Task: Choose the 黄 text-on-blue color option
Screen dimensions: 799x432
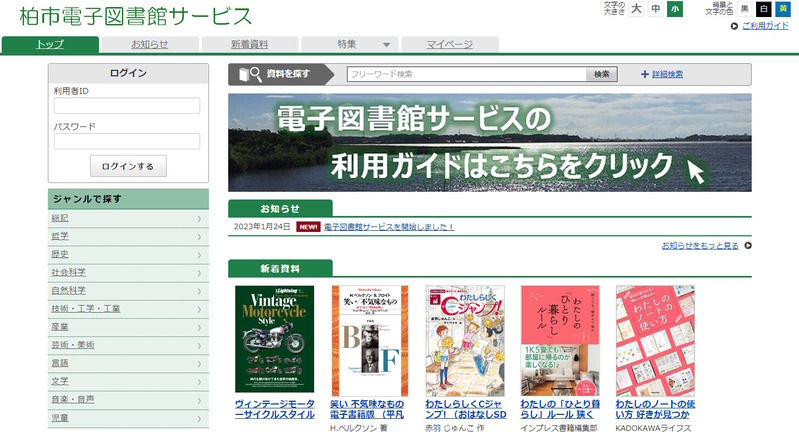Action: pyautogui.click(x=783, y=9)
